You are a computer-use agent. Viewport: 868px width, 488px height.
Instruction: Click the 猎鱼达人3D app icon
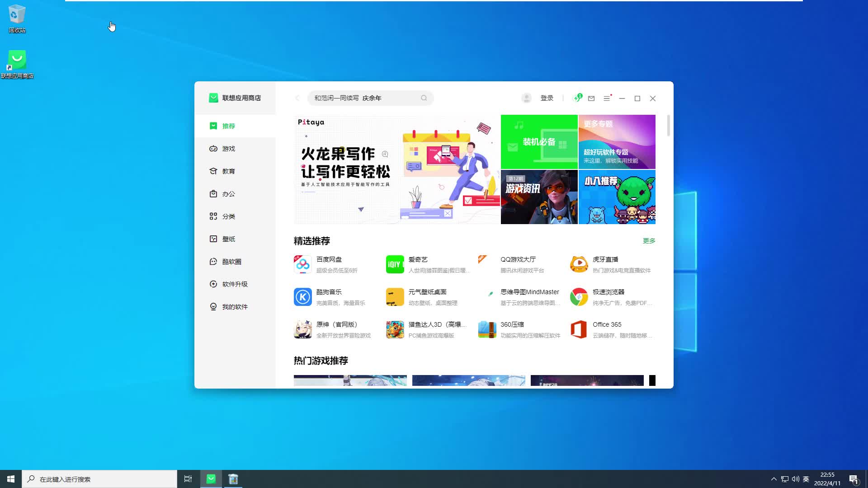(x=395, y=329)
